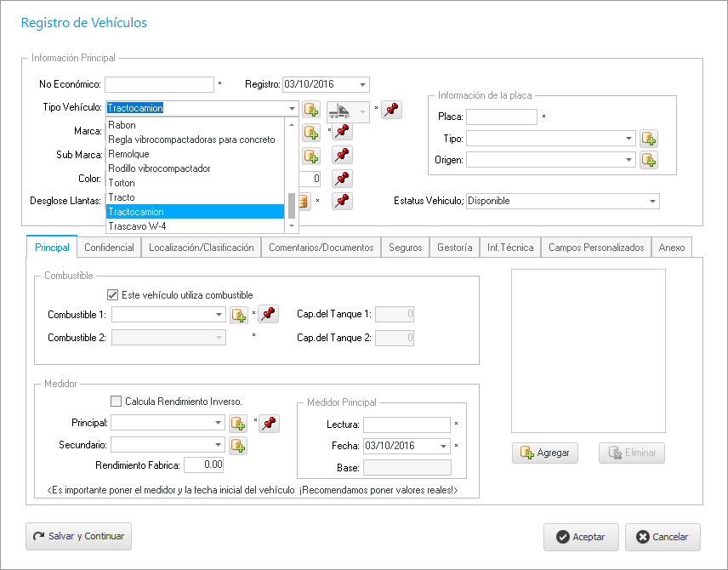Screen dimensions: 728x570
Task: Click the No Económico input field
Action: 159,84
